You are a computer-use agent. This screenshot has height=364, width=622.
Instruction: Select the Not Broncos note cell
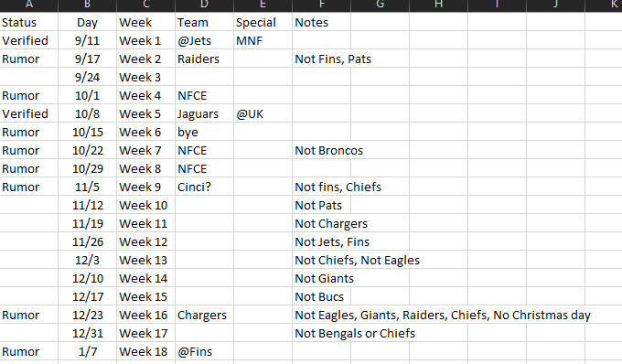[x=321, y=150]
